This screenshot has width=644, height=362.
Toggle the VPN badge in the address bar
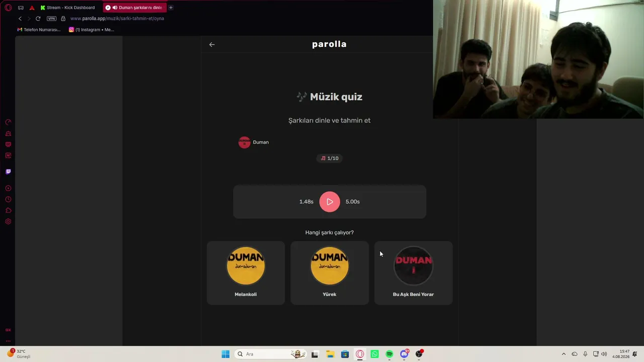[51, 19]
